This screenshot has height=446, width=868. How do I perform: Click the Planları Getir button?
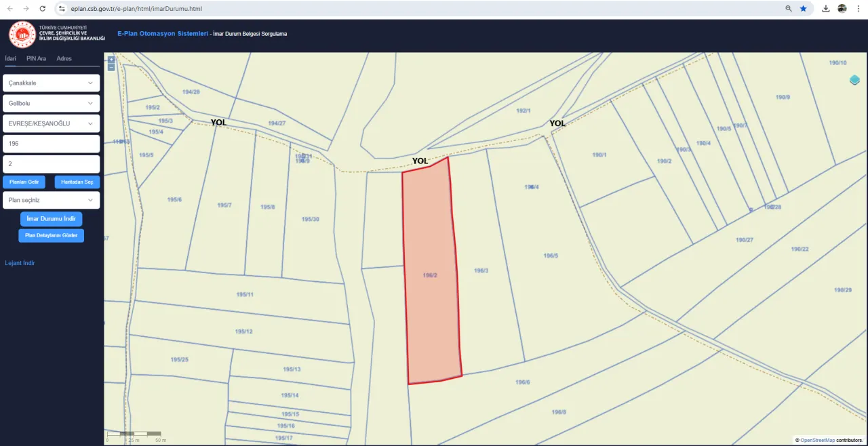click(24, 182)
